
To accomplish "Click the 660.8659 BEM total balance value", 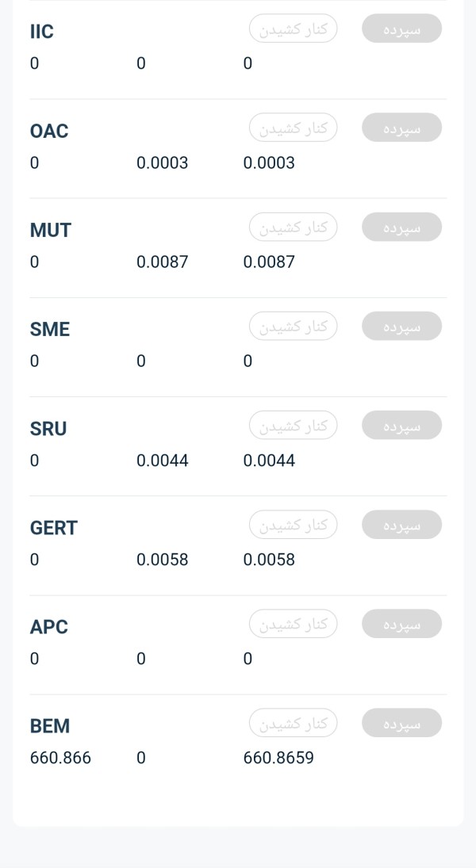I will 278,758.
